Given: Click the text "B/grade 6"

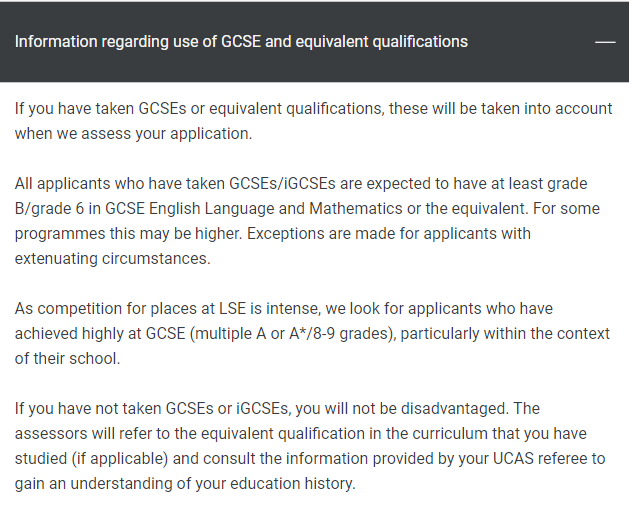Looking at the screenshot, I should pos(49,209).
